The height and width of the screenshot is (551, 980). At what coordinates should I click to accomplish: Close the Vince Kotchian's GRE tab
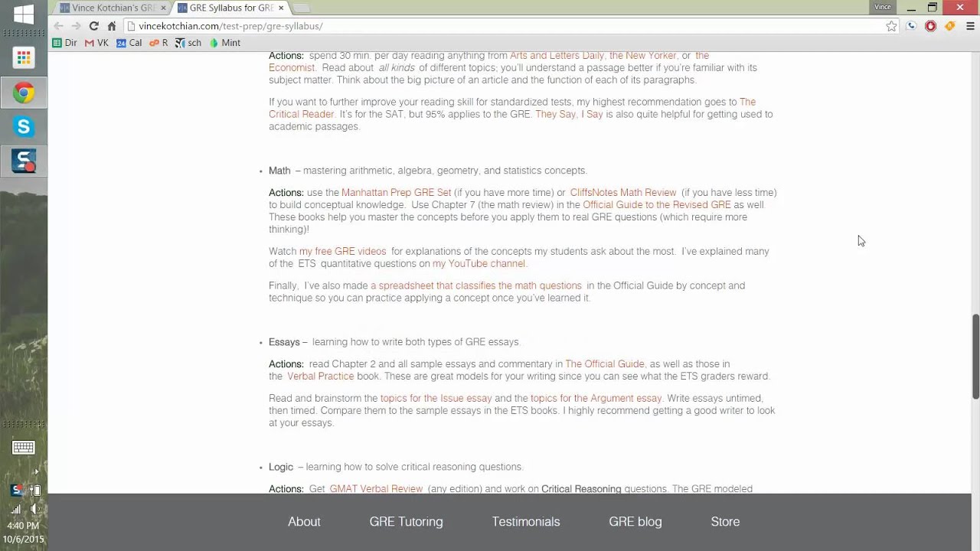pos(163,8)
